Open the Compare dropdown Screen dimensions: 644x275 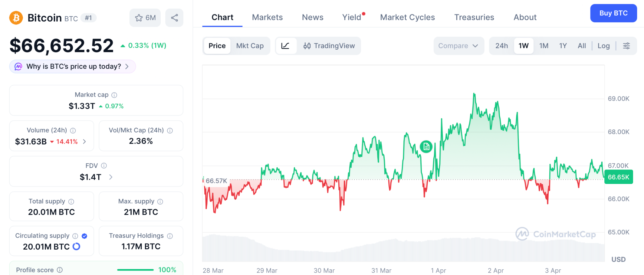458,46
